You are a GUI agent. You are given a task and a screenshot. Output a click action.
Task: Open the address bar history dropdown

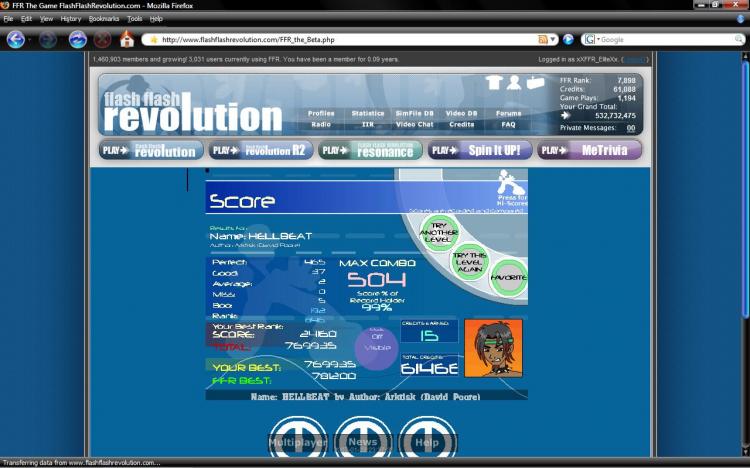tap(553, 40)
